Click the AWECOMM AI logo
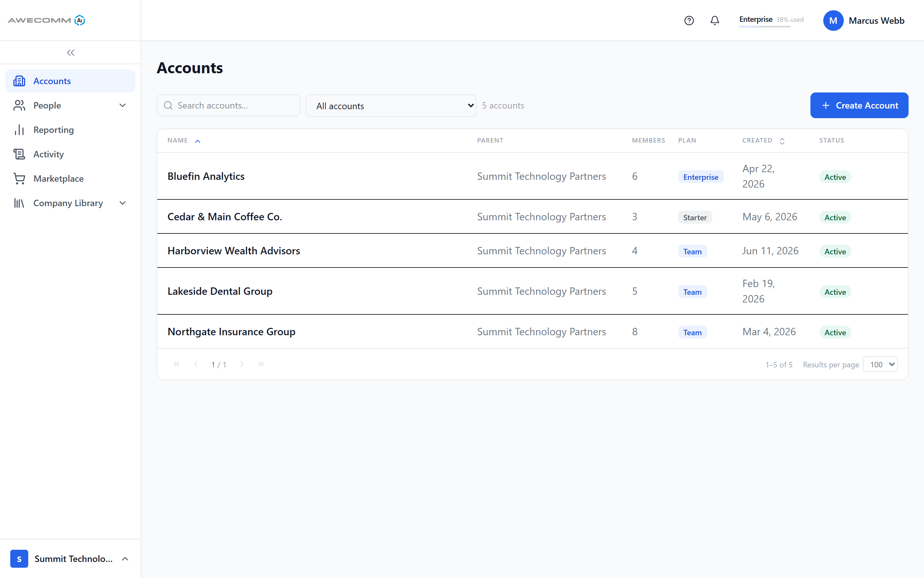The width and height of the screenshot is (924, 578). tap(46, 20)
